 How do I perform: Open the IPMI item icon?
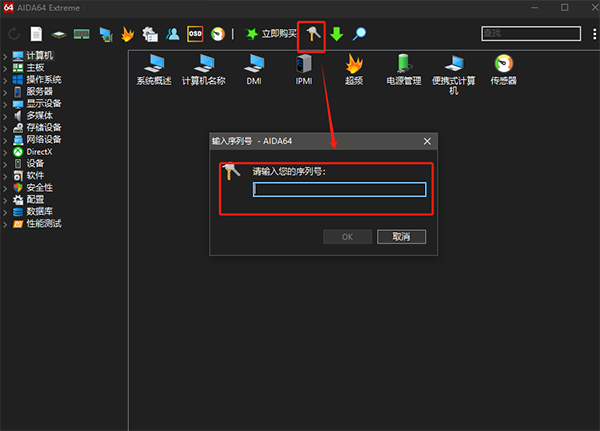point(304,63)
